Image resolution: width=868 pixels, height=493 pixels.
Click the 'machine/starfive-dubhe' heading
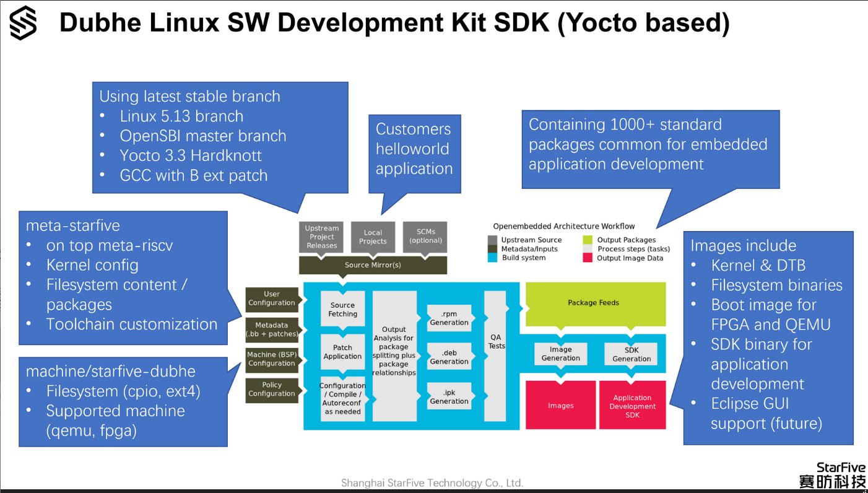tap(110, 372)
